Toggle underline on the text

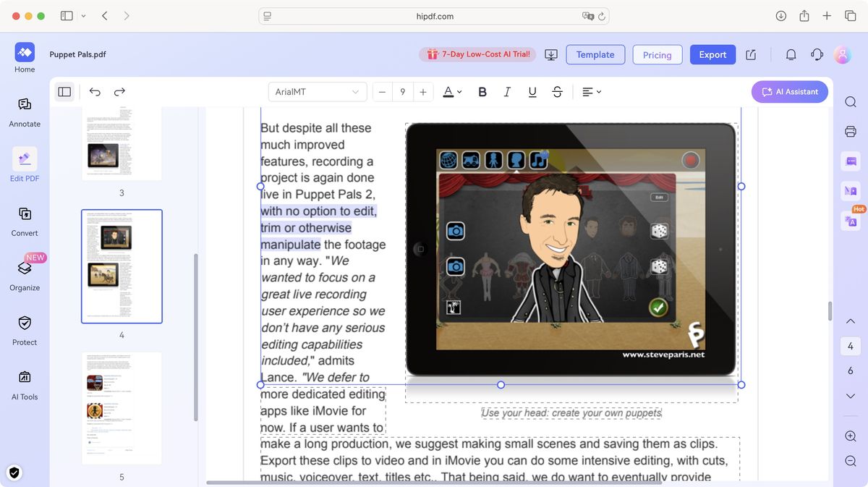[532, 91]
